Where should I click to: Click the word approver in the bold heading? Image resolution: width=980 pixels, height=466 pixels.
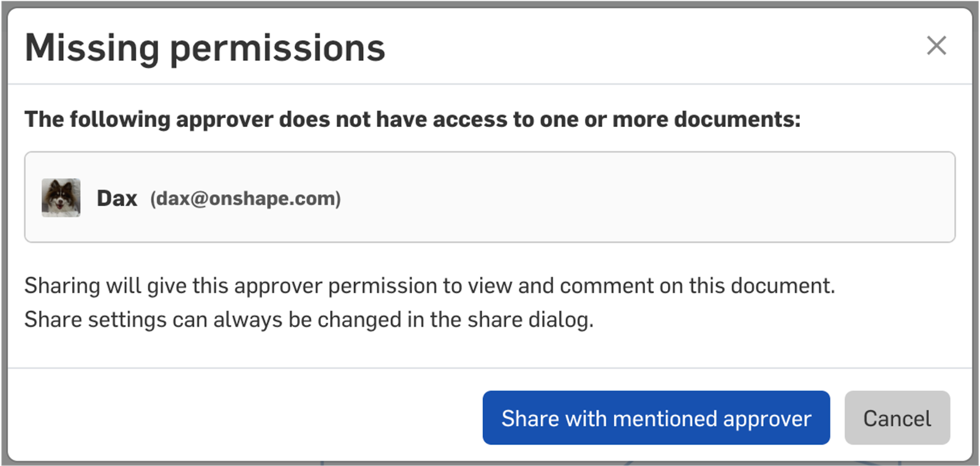(224, 119)
